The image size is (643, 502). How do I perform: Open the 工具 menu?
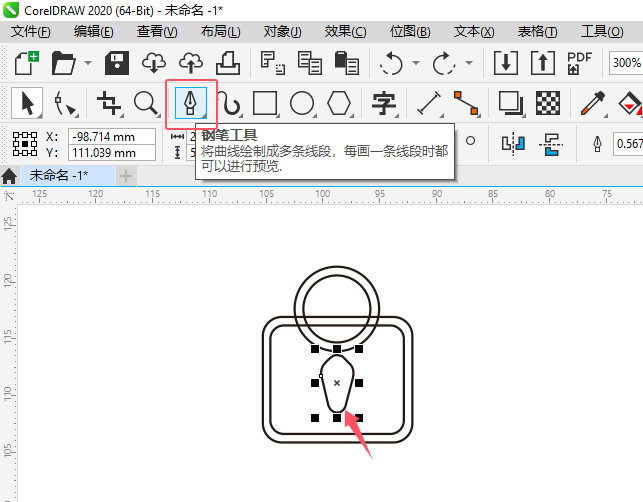click(602, 32)
